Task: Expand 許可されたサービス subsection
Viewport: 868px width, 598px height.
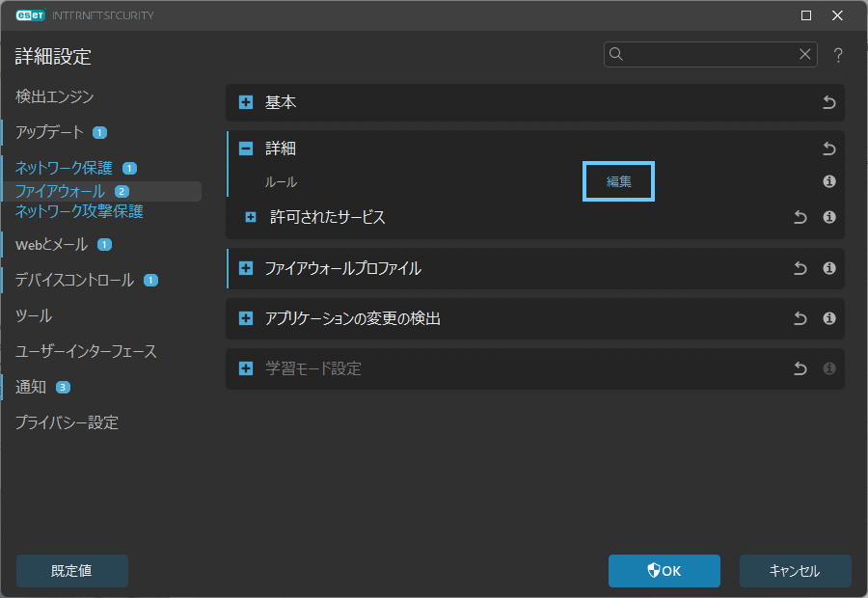Action: (x=251, y=217)
